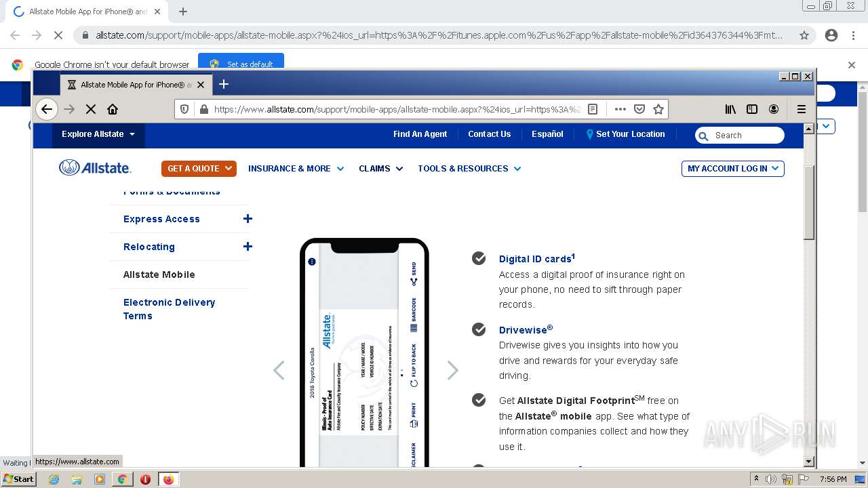Open Firefox from taskbar
Screen dimensions: 868x488
[168, 479]
